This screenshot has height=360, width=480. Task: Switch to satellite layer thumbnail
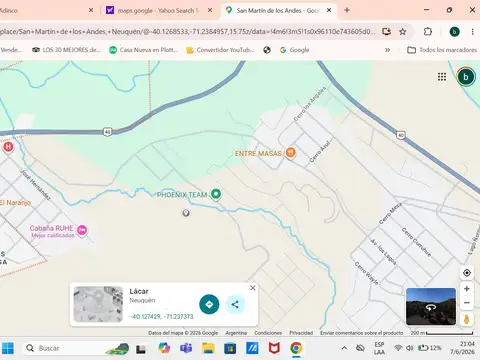coord(431,306)
